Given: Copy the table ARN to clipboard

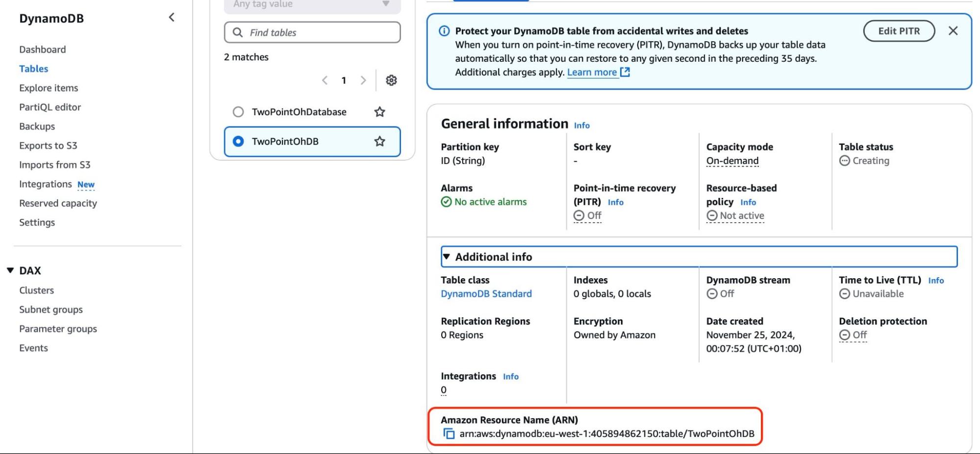Looking at the screenshot, I should click(449, 433).
